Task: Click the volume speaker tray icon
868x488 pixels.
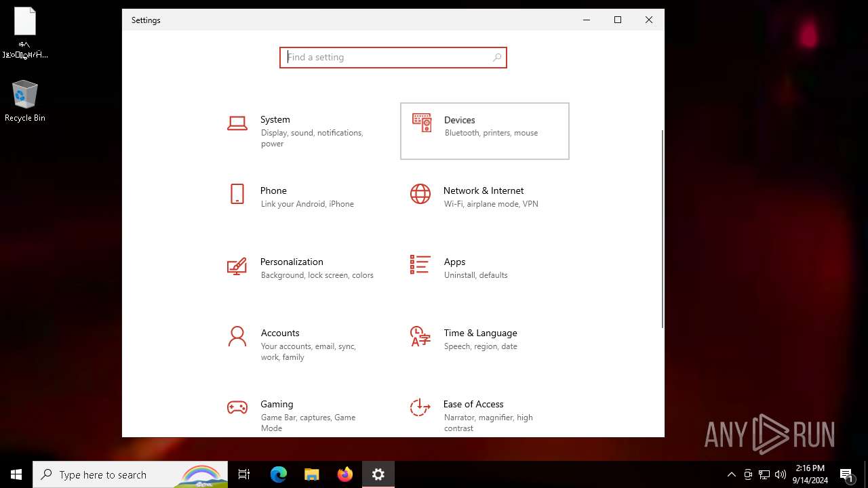Action: (x=781, y=474)
